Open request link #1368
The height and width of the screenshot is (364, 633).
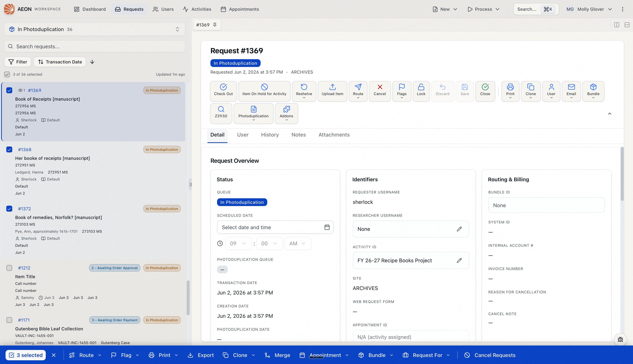coord(25,149)
